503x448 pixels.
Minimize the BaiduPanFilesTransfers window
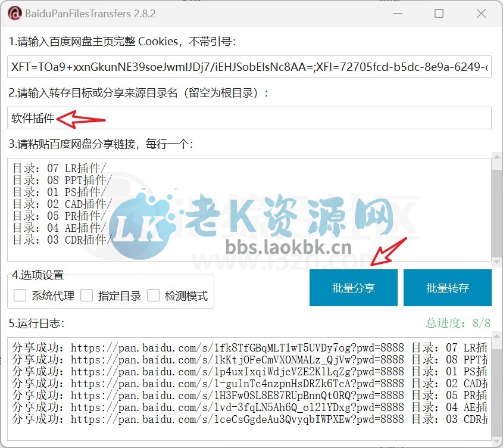coord(398,14)
